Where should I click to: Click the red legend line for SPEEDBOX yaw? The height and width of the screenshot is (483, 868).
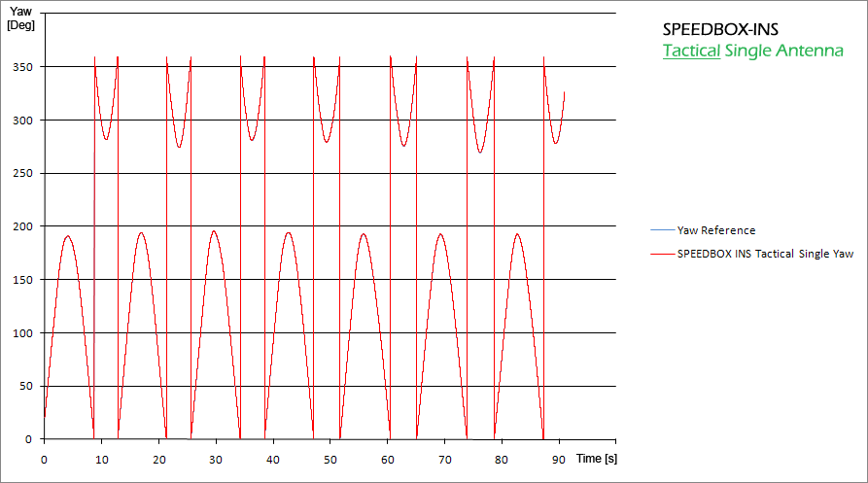pyautogui.click(x=661, y=254)
